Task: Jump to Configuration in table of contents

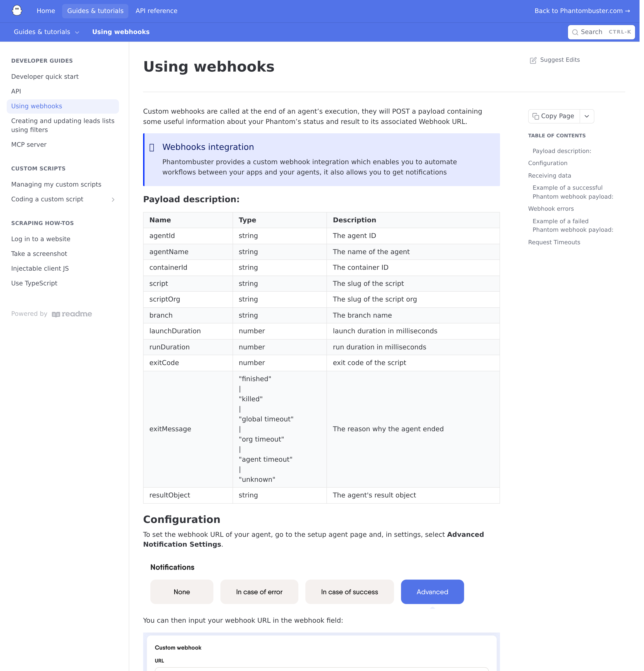Action: [547, 163]
